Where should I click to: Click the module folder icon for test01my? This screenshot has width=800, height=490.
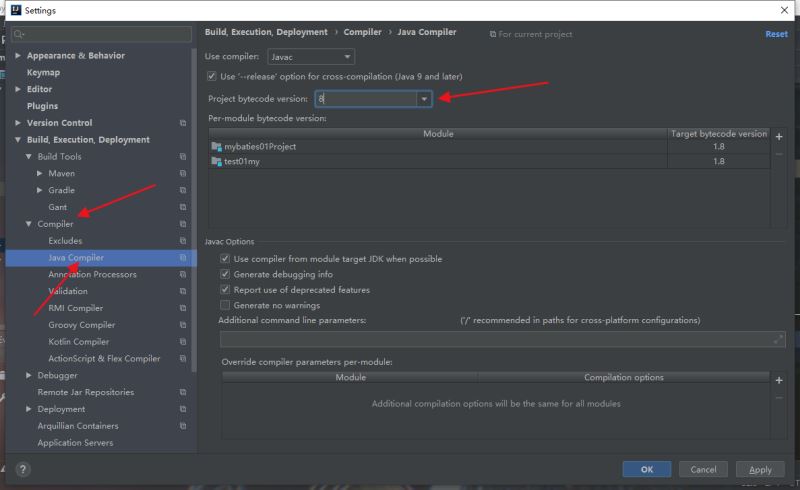coord(216,161)
